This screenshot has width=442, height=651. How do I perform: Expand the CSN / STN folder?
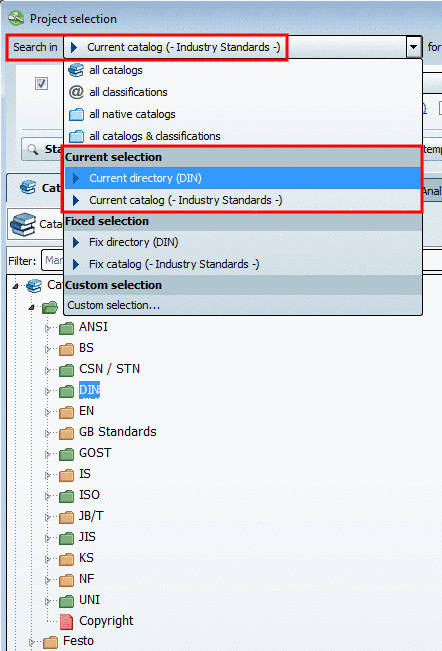48,370
